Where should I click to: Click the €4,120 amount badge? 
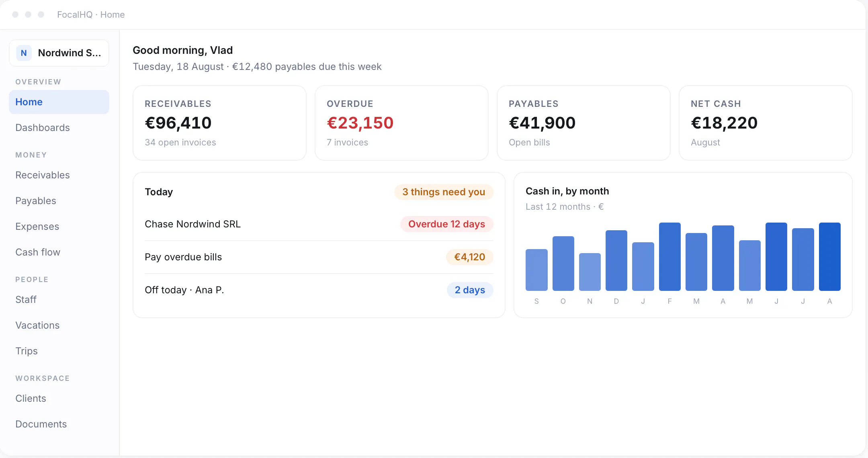[469, 257]
